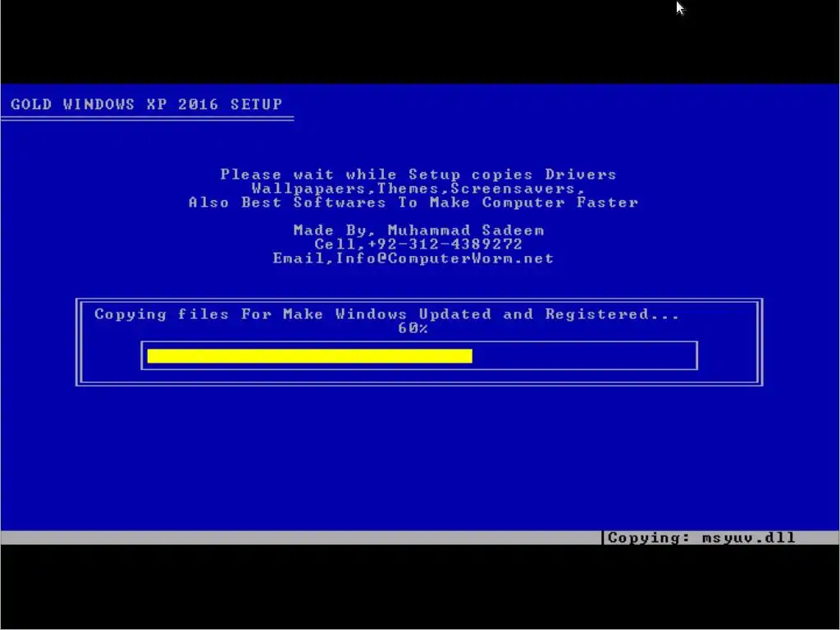
Task: Click 'Copying files For Make Windows Updated' text
Action: [293, 314]
